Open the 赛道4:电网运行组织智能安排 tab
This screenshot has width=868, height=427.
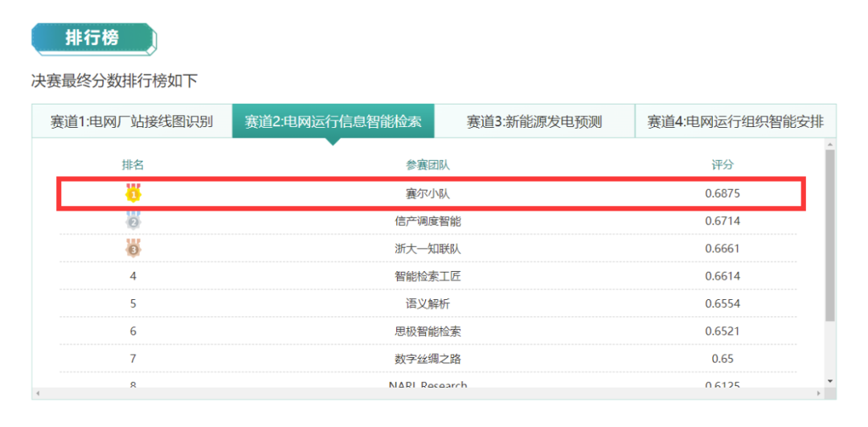(x=735, y=121)
